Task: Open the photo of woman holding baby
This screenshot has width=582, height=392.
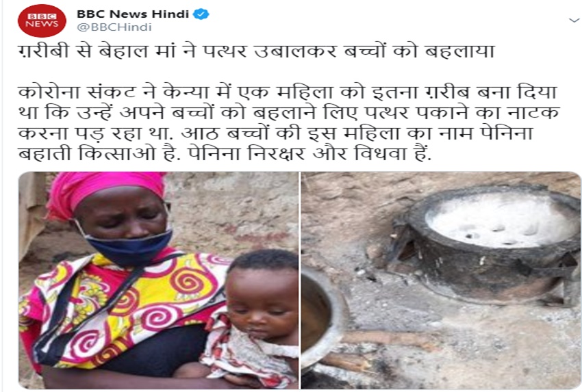Action: [158, 280]
